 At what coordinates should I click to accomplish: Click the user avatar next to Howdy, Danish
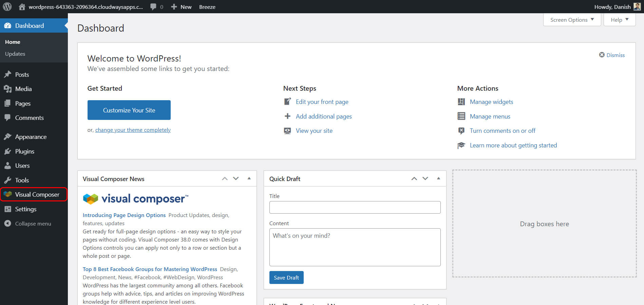click(x=637, y=6)
